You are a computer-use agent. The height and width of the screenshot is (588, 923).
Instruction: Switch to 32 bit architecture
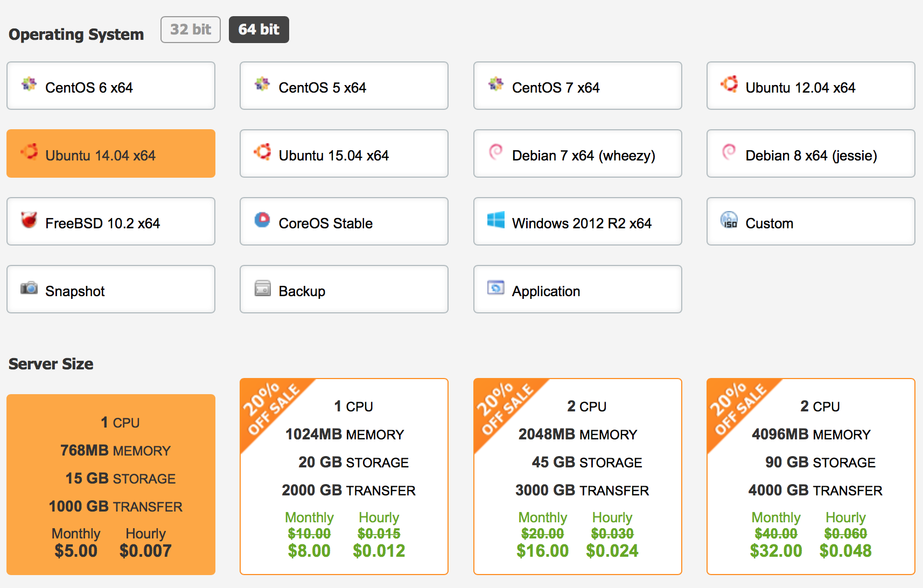coord(191,30)
